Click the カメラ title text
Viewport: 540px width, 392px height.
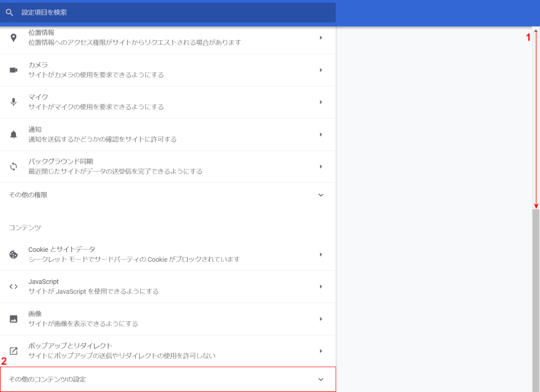(38, 65)
